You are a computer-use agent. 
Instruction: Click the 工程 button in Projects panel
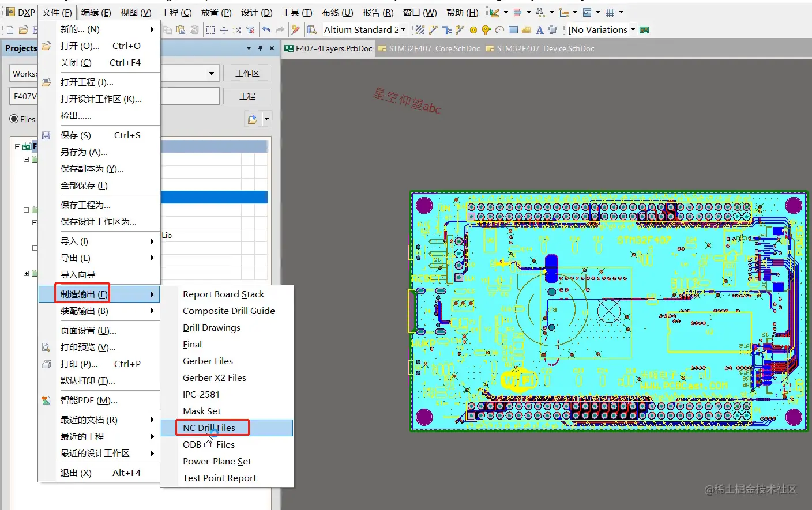[247, 96]
